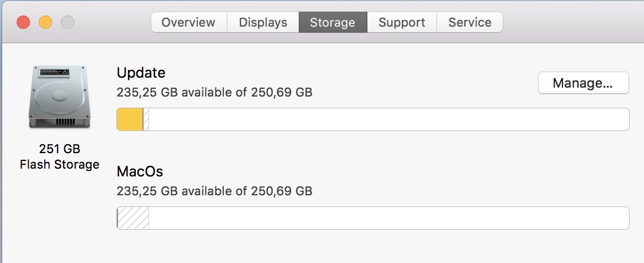Screen dimensions: 644x263
Task: Click the empty area of MacOs storage bar
Action: coord(388,218)
